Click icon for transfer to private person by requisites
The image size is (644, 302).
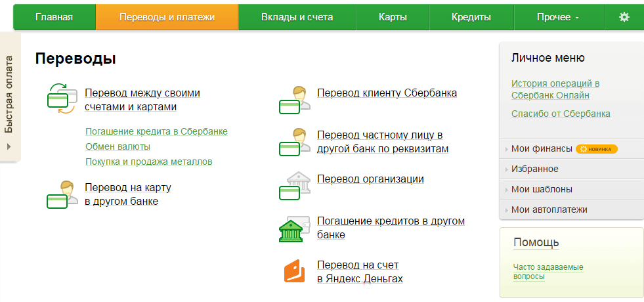tap(295, 142)
